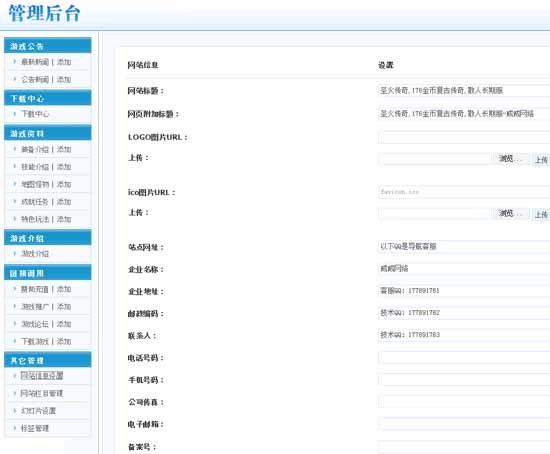Click 添加 beside 游戏论坛
The image size is (550, 454).
click(64, 324)
